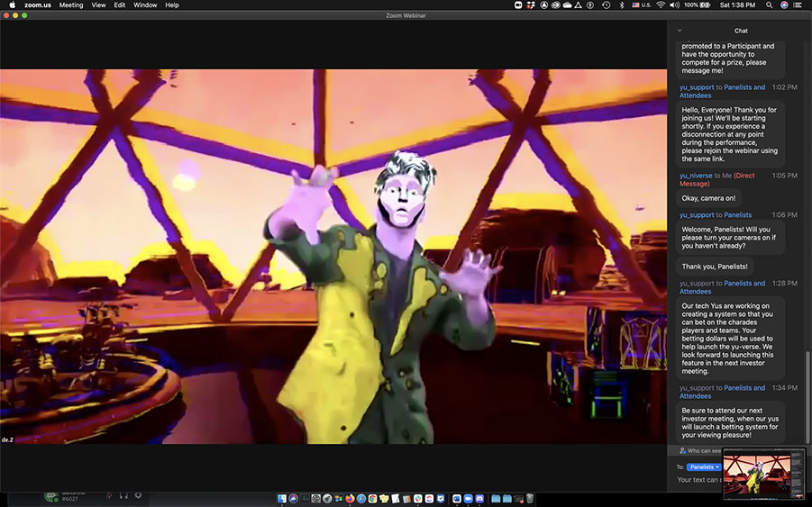Collapse the Chat panel chevron
Viewport: 812px width, 507px height.
coord(680,31)
